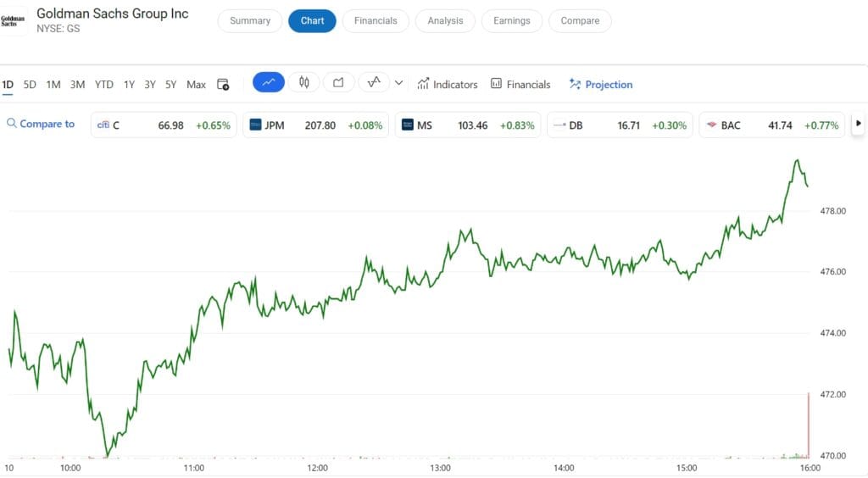Select the Max time range

(x=196, y=85)
